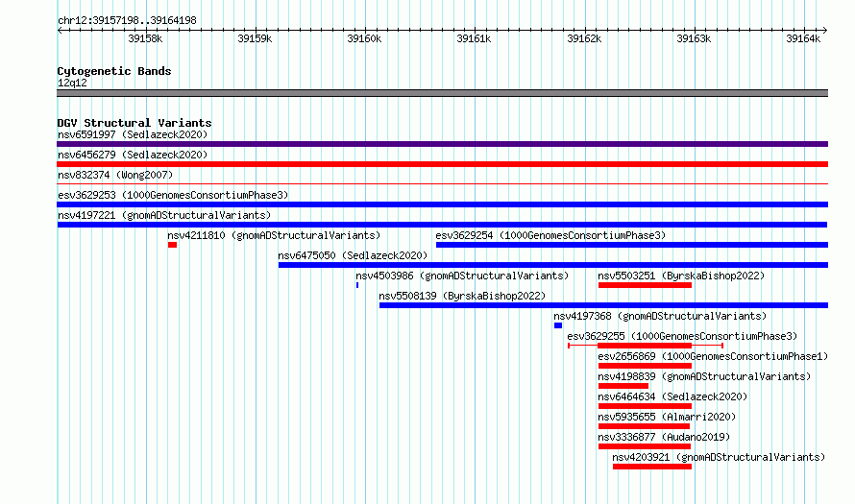Image resolution: width=855 pixels, height=504 pixels.
Task: Click the red esv2656869 variant bar
Action: [x=645, y=366]
